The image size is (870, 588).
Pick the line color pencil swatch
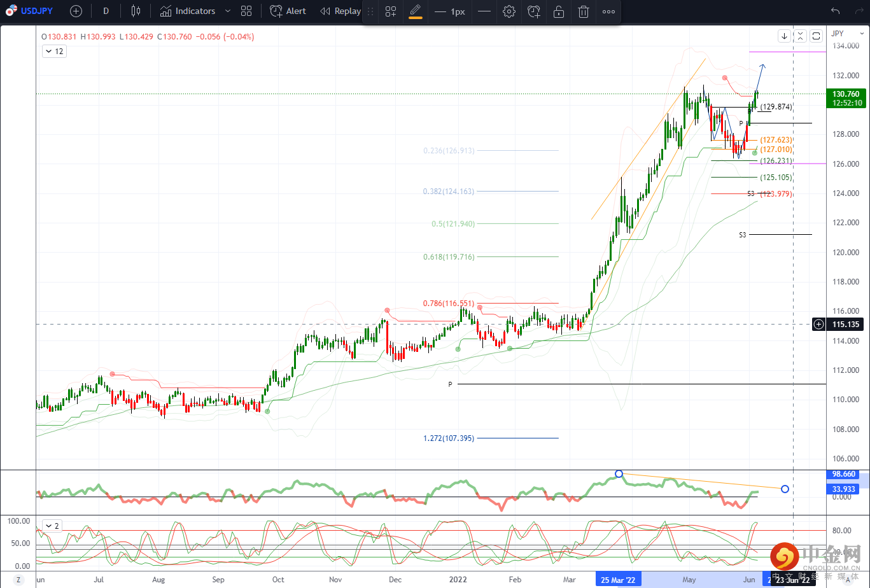click(x=416, y=11)
